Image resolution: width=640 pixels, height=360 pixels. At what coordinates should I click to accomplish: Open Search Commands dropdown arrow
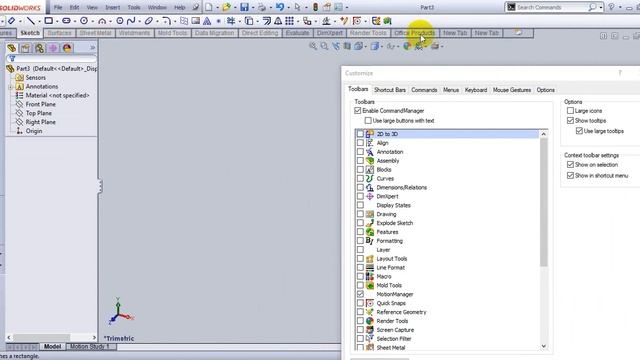click(x=600, y=7)
